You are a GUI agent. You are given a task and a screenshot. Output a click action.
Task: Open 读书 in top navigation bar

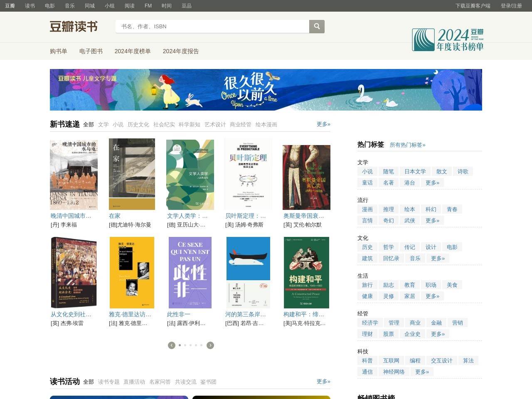[30, 6]
